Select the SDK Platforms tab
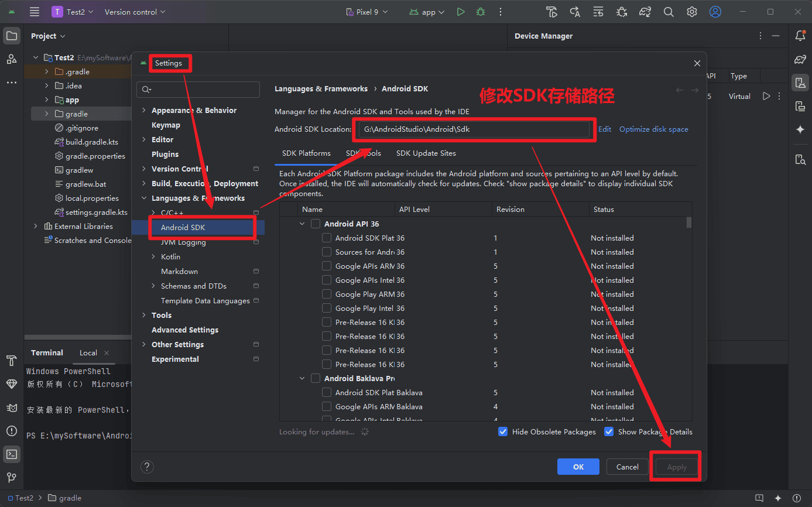 (306, 153)
